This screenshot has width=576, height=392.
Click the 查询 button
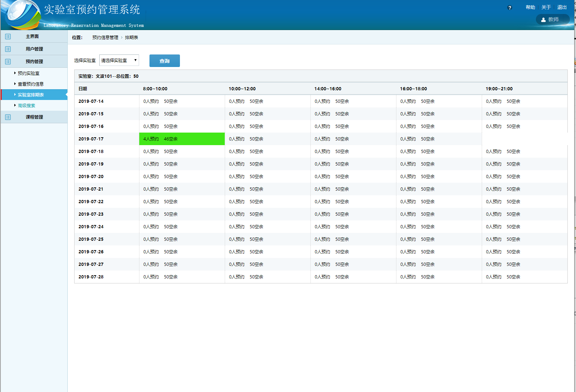165,61
